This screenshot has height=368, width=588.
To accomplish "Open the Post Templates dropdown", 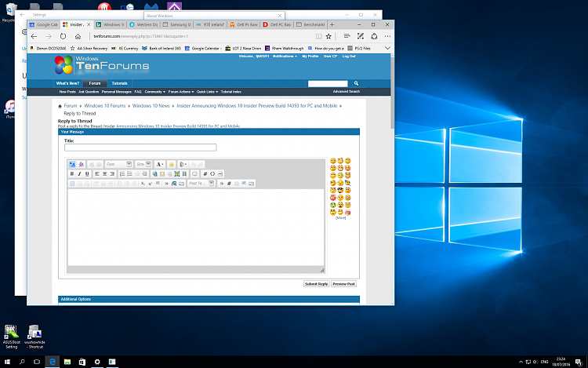I will pyautogui.click(x=201, y=184).
